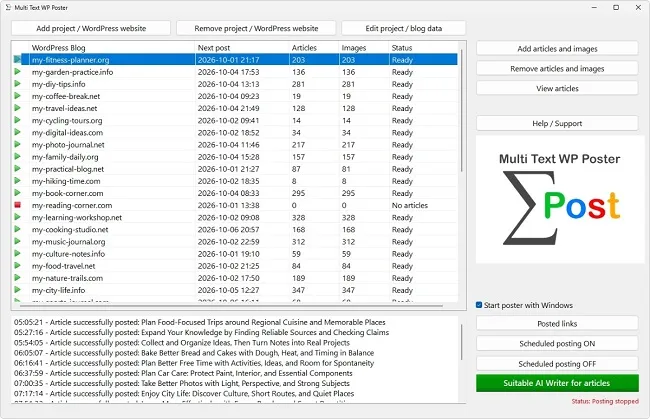The image size is (650, 419).
Task: Sort by Articles column header
Action: click(314, 48)
